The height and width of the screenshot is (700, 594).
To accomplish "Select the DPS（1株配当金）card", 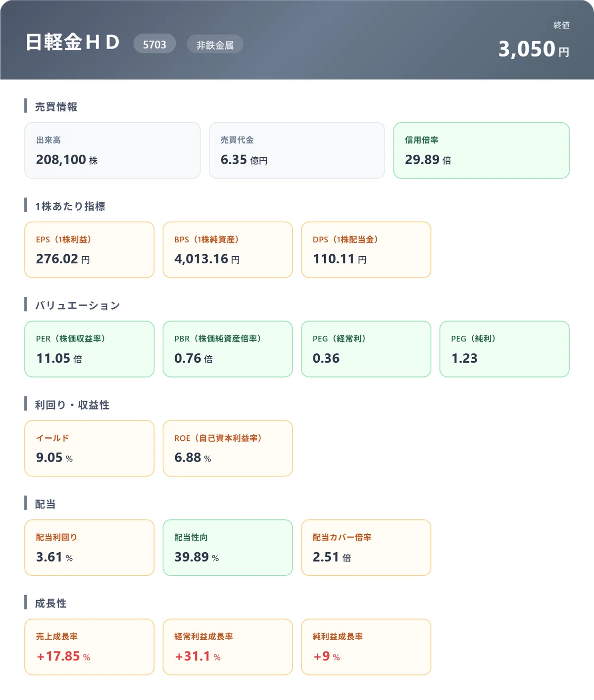I will pos(366,250).
